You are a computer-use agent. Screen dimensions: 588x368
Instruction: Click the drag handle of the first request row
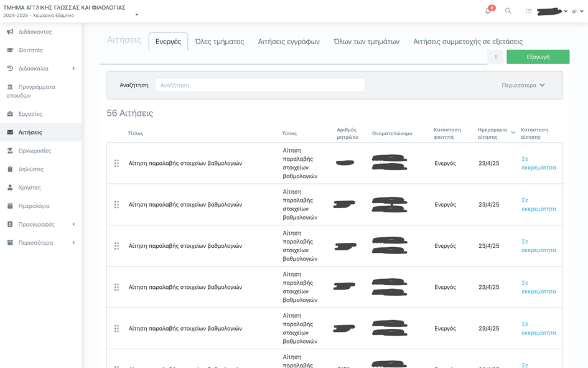point(116,163)
